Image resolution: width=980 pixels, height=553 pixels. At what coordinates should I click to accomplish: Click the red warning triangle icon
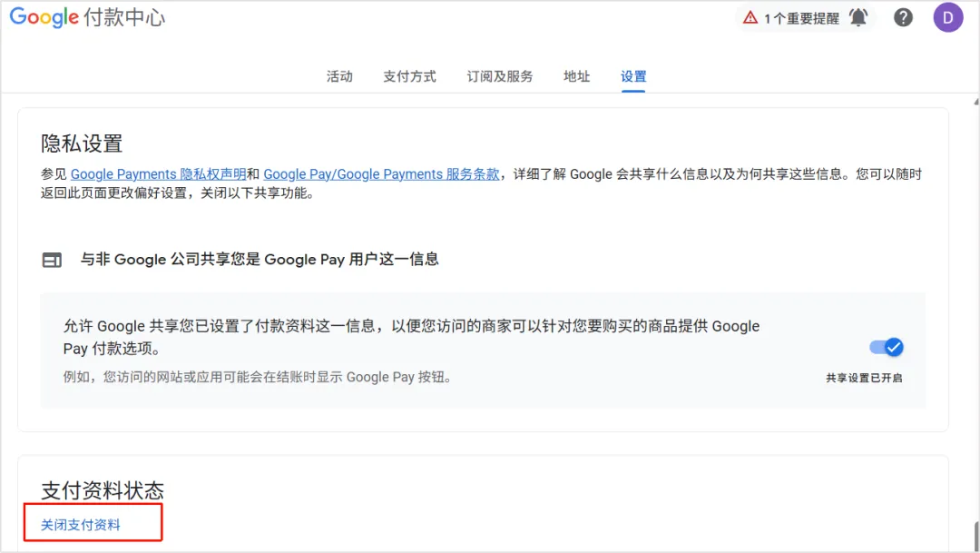point(750,17)
